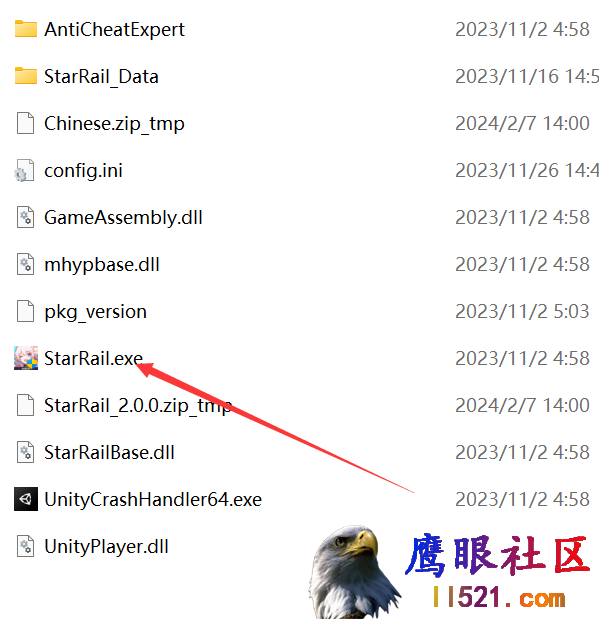This screenshot has width=599, height=622.
Task: Click the StarRailBase.dll file icon
Action: [x=26, y=452]
